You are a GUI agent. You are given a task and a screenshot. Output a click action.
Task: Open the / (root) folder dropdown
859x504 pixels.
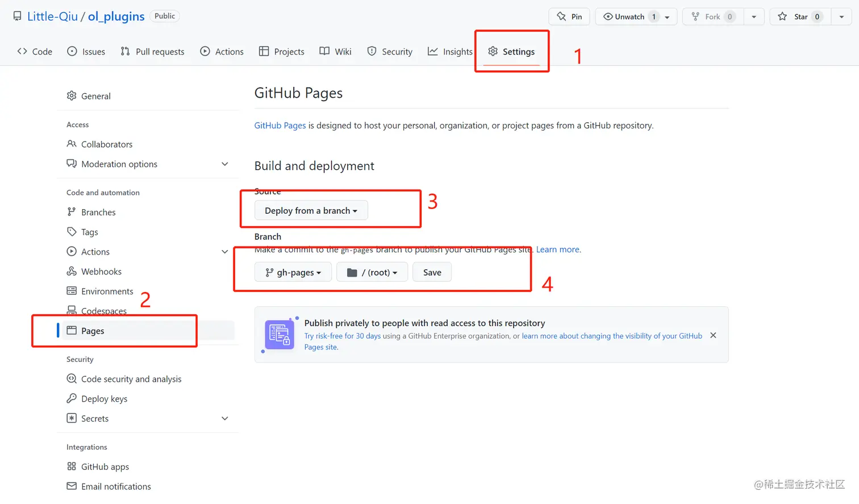click(372, 272)
